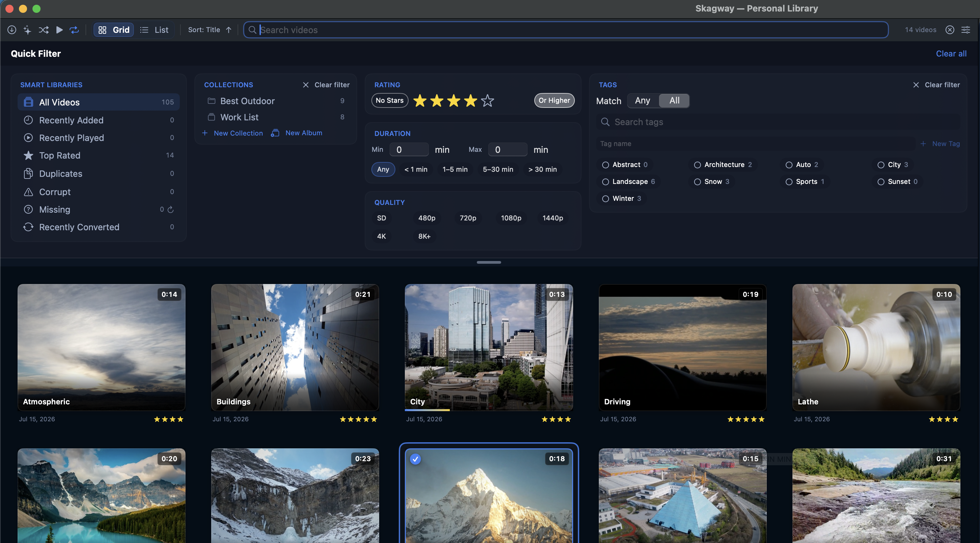Open the Sort: Title dropdown

210,30
